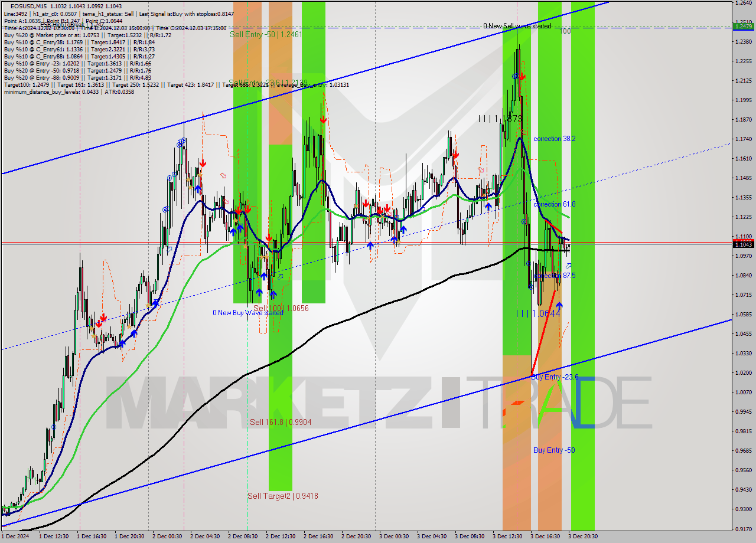Select the 'I I I 1.0644' price marker label
756x543 pixels.
[x=538, y=313]
